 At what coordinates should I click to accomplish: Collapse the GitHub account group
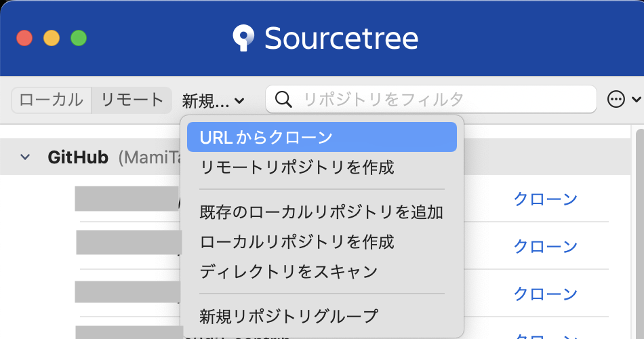coord(25,157)
